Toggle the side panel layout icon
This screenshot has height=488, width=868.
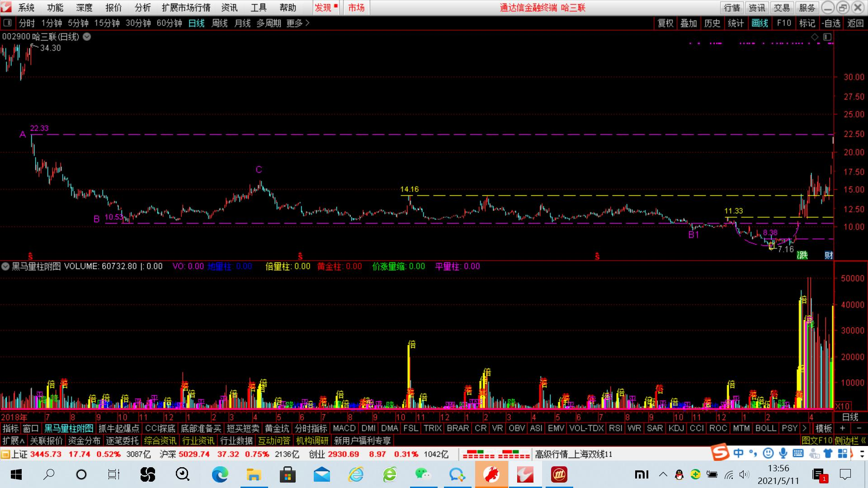coord(827,37)
